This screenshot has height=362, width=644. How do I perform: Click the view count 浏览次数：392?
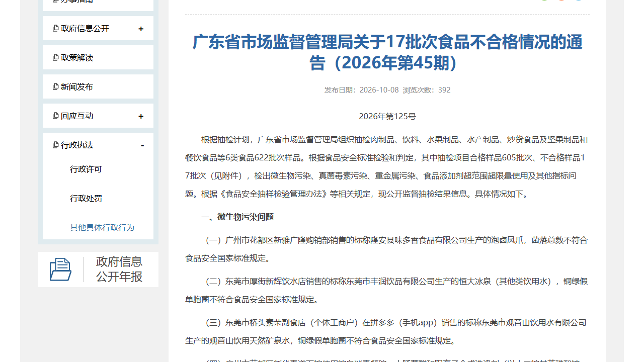click(427, 90)
